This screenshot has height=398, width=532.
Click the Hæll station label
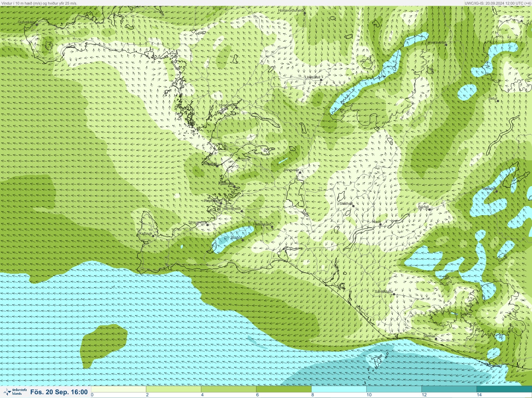point(376,222)
